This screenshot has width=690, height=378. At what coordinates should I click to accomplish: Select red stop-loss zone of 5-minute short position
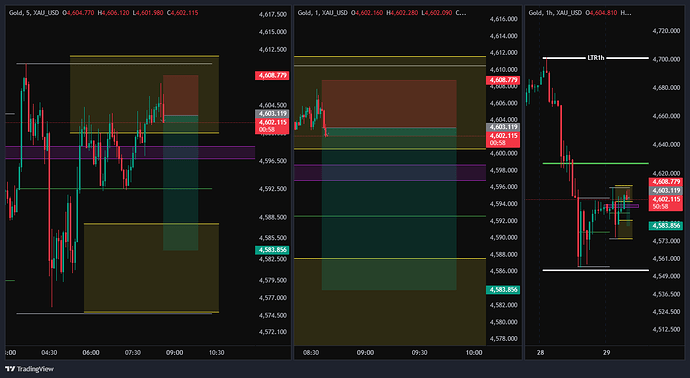[x=180, y=95]
